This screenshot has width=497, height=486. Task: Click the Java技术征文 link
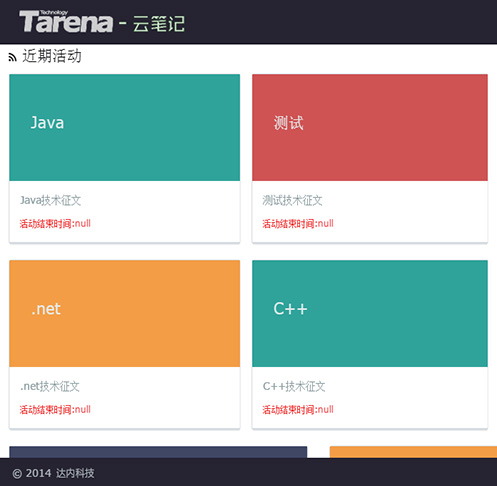click(50, 200)
